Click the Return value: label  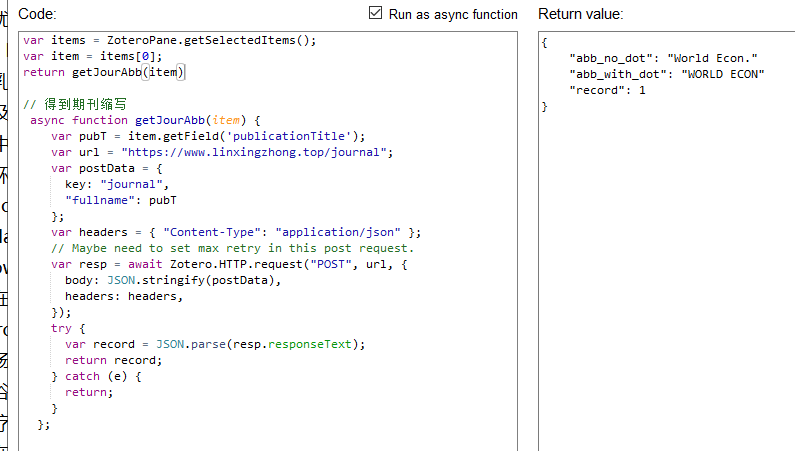click(581, 14)
